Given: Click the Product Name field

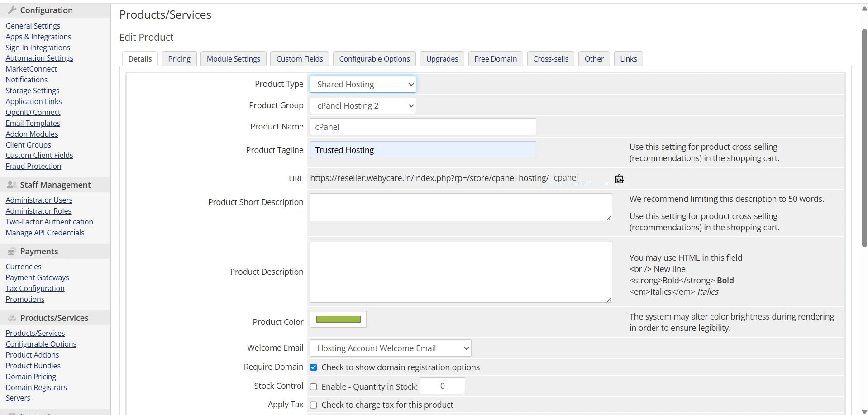Looking at the screenshot, I should pyautogui.click(x=423, y=127).
